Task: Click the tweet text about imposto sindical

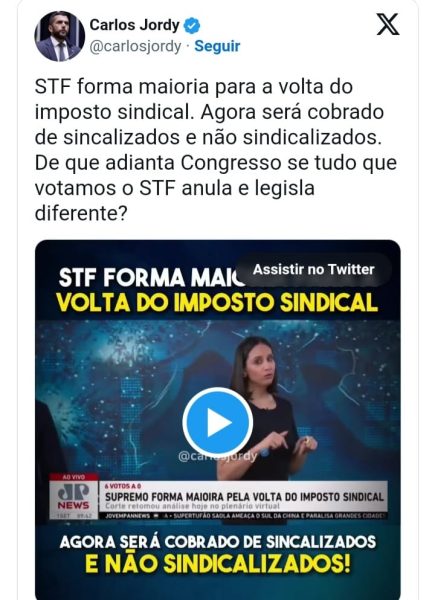Action: (x=216, y=150)
